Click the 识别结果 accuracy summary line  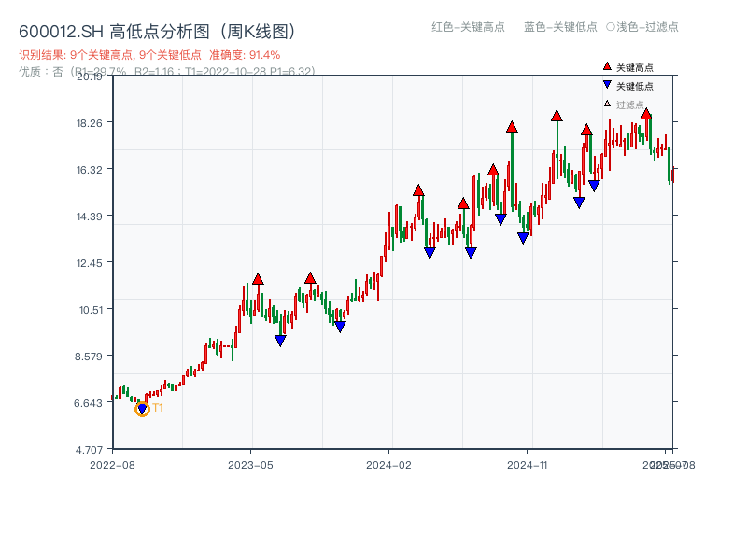149,55
